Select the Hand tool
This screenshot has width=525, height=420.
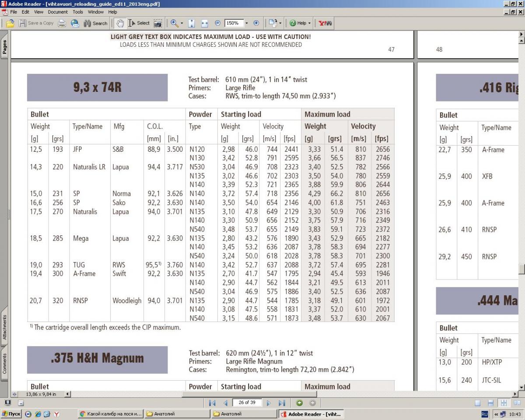point(120,23)
